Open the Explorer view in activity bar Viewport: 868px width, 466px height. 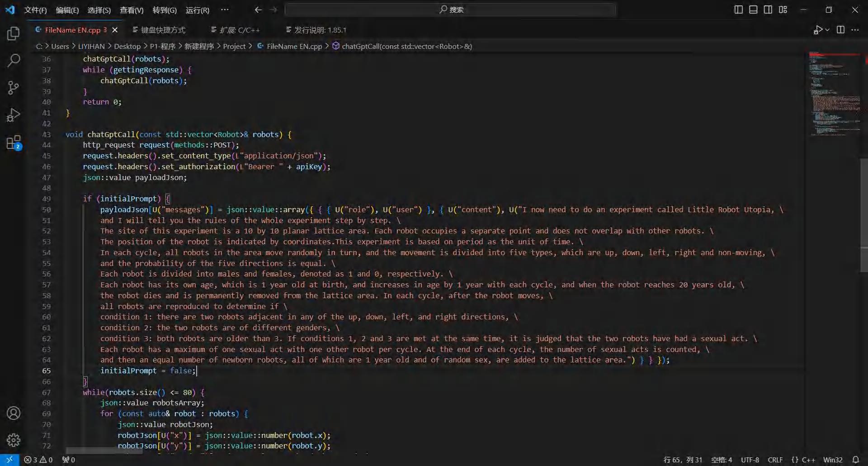(14, 33)
